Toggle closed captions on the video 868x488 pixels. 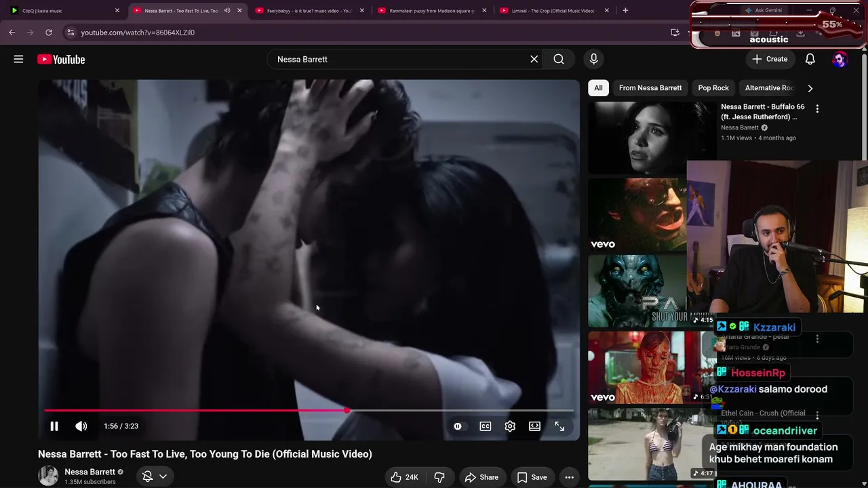coord(486,426)
